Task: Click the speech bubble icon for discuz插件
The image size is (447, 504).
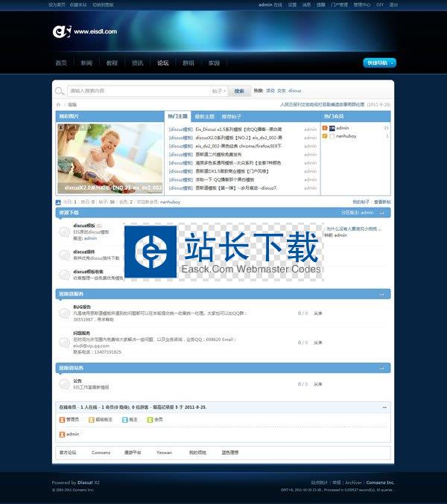Action: (64, 255)
